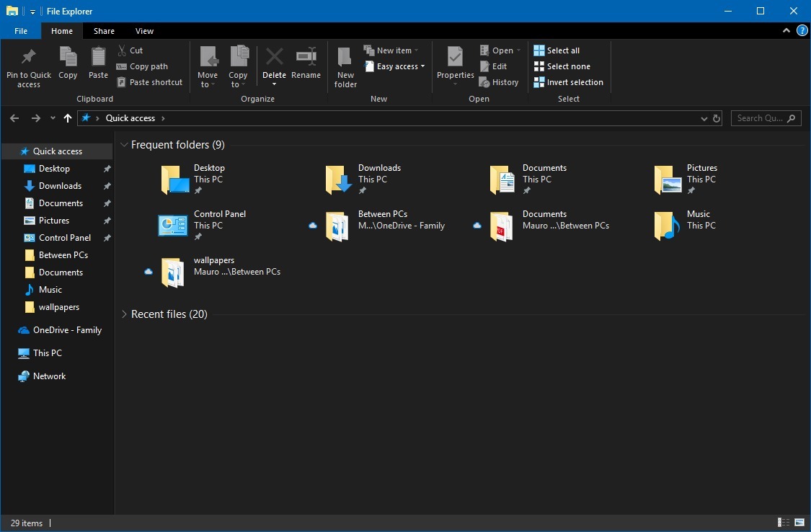Viewport: 811px width, 532px height.
Task: Collapse the Frequent folders section
Action: tap(124, 145)
